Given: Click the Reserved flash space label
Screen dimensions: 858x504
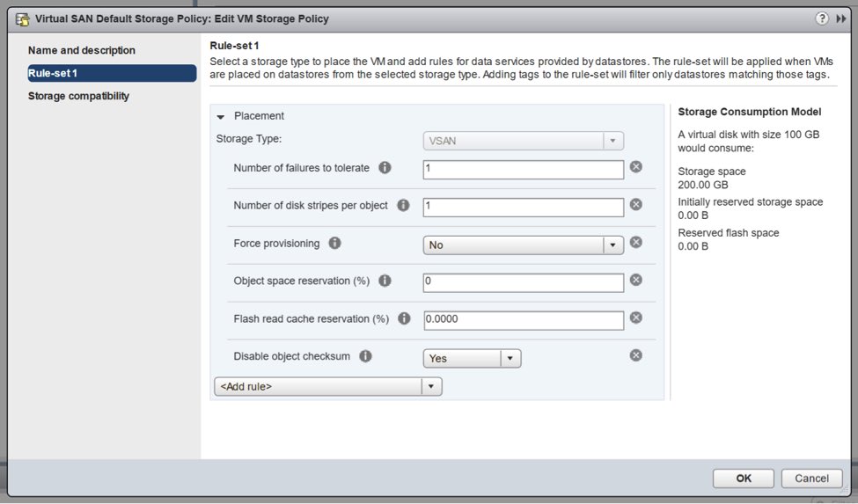Looking at the screenshot, I should coord(729,232).
